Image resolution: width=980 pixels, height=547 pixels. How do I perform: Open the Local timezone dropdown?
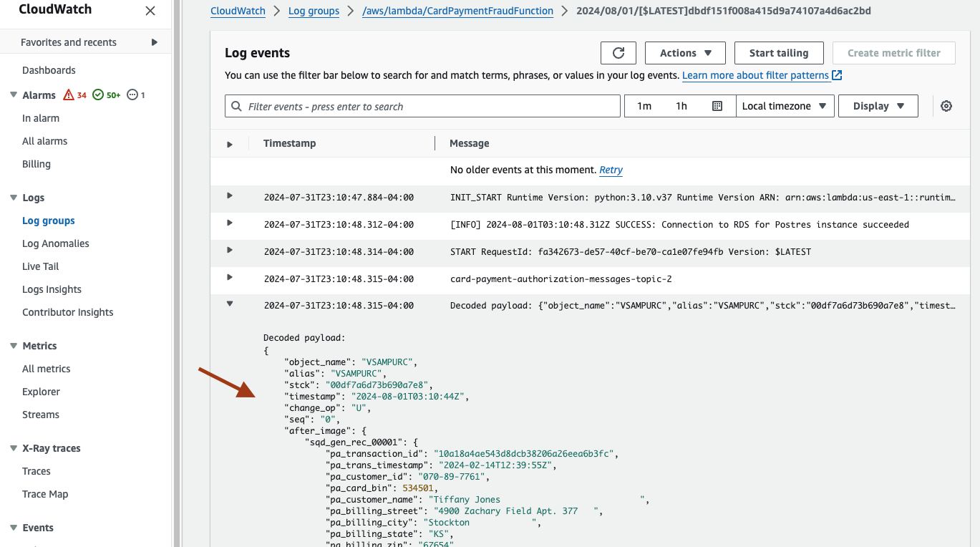point(785,106)
